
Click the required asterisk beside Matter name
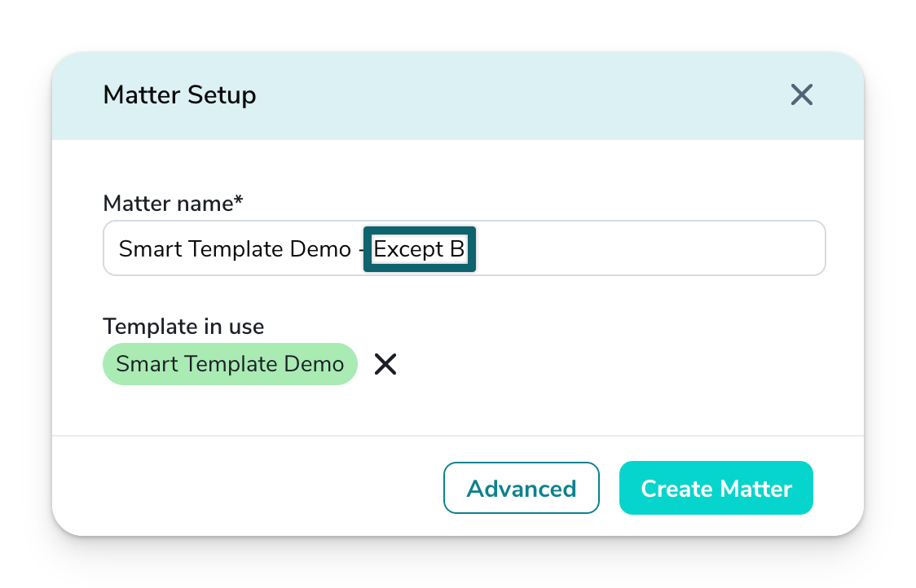point(239,201)
